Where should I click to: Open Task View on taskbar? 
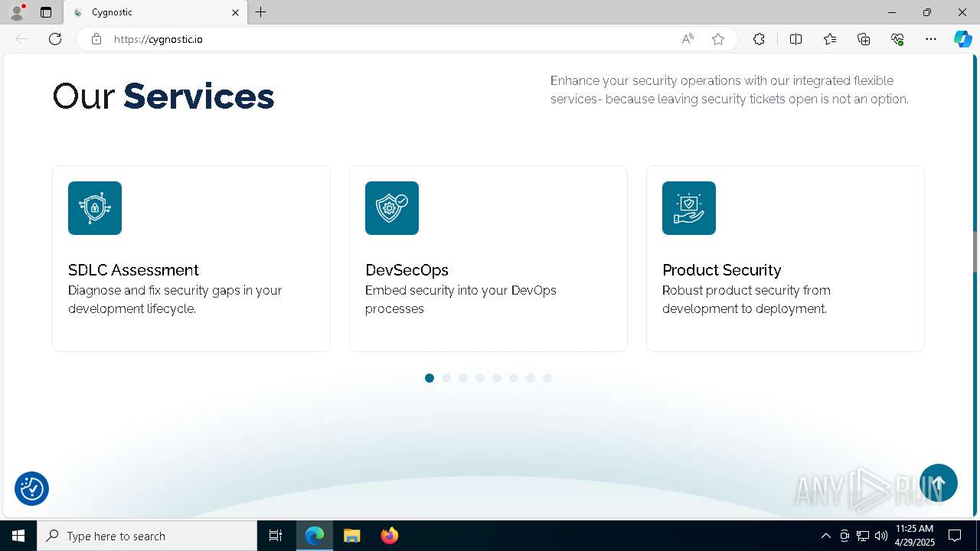[x=276, y=536]
